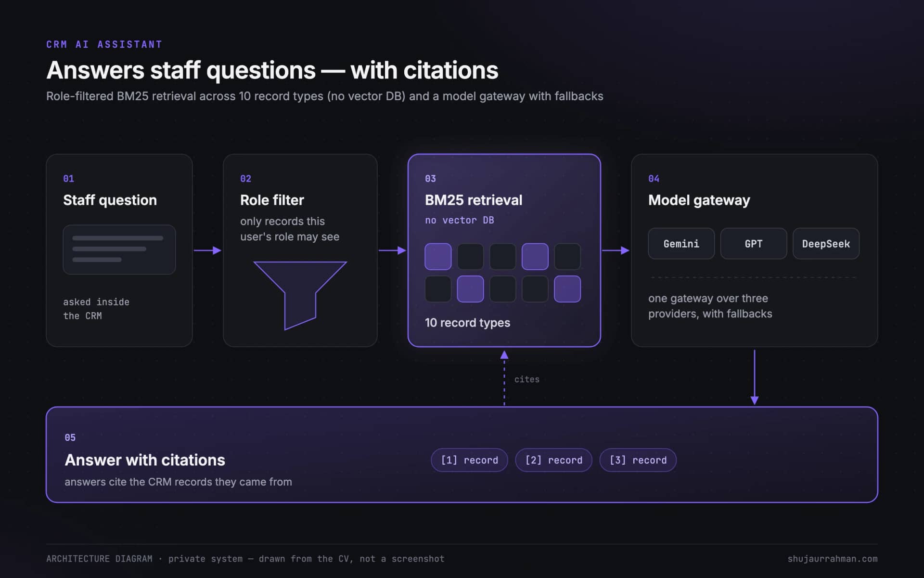
Task: Open the [3] record citation pill
Action: (638, 460)
